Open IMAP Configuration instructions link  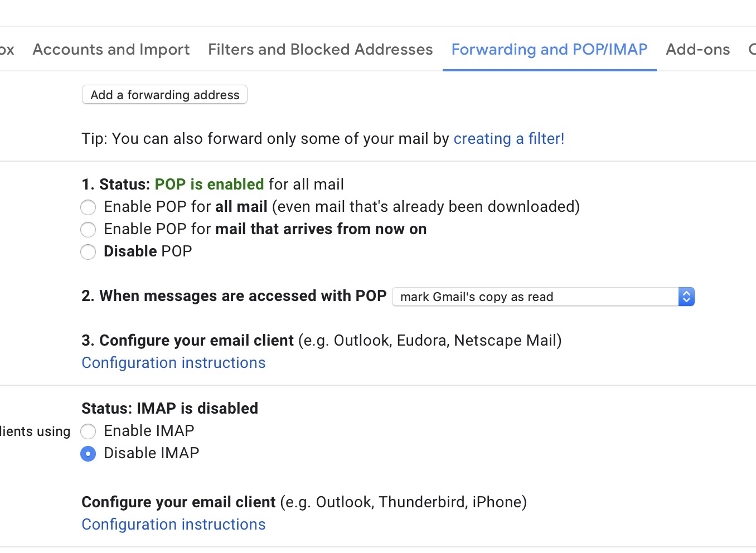(173, 524)
